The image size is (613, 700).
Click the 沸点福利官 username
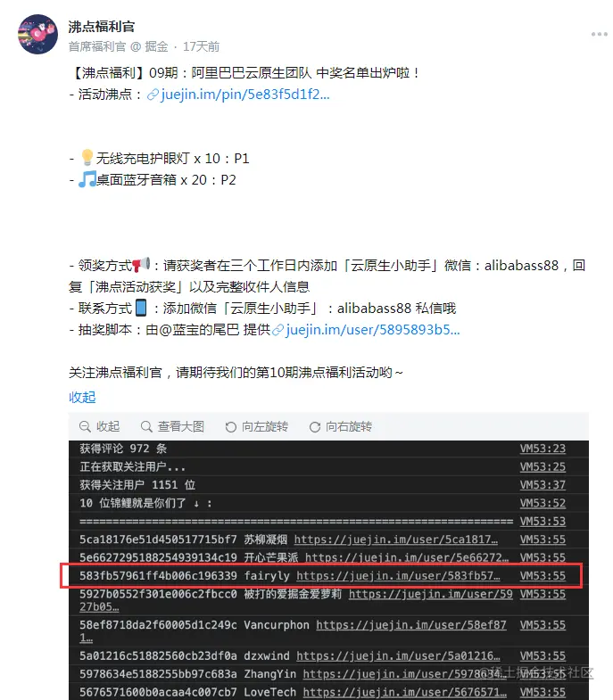102,27
